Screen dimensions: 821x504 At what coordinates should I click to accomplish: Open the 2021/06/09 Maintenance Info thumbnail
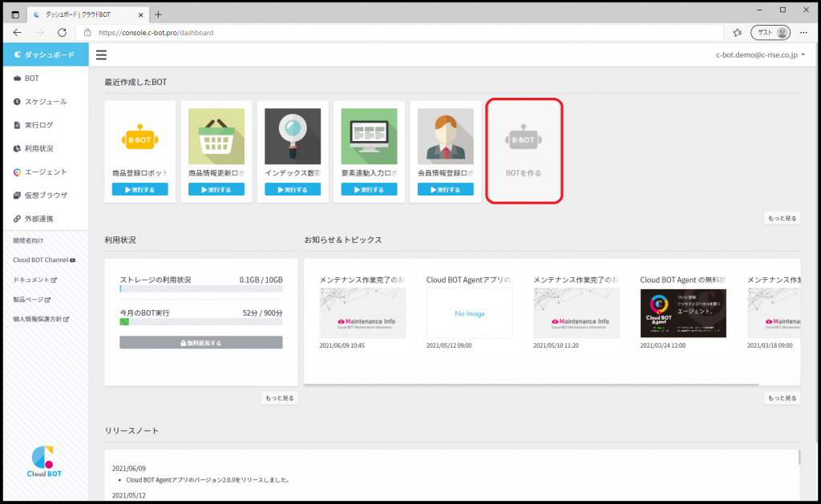point(362,313)
